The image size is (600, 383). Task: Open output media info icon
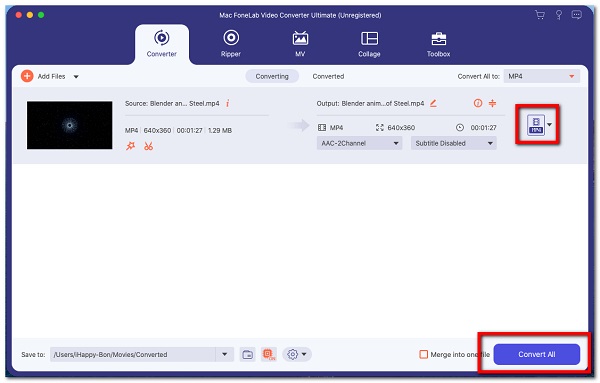(478, 103)
